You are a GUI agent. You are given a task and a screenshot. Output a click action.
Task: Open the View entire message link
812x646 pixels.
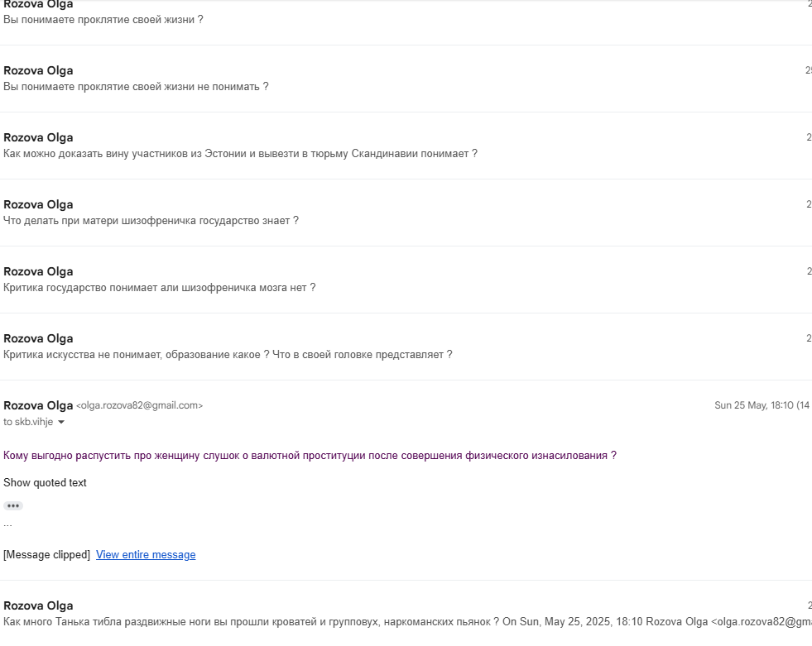[146, 554]
